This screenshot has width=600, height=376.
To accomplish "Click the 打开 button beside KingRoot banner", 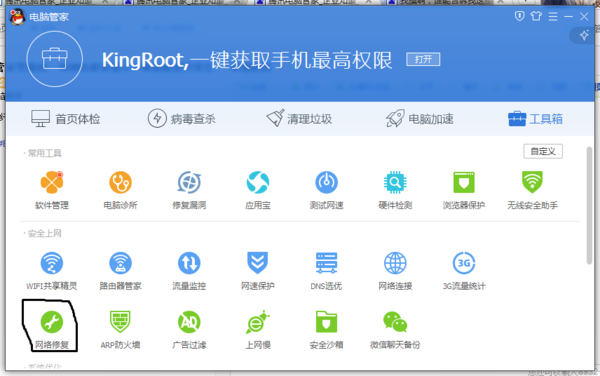I will 423,60.
